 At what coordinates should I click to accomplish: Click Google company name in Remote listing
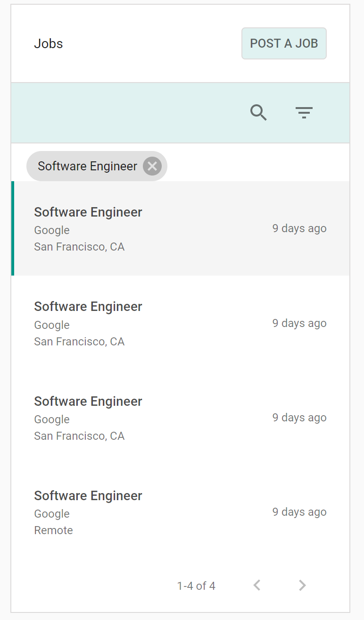52,514
